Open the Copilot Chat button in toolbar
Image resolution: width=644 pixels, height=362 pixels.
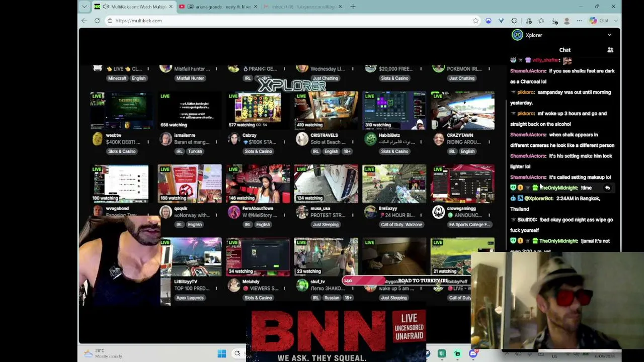click(599, 21)
